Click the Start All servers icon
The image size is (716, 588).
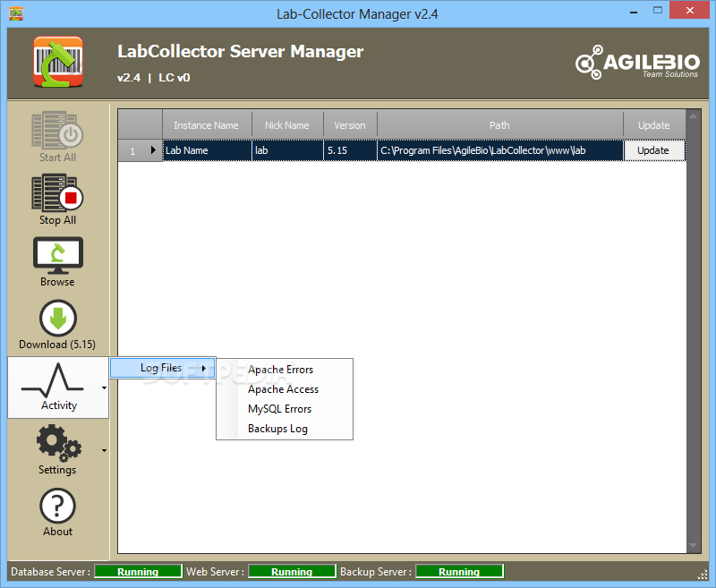pos(57,131)
